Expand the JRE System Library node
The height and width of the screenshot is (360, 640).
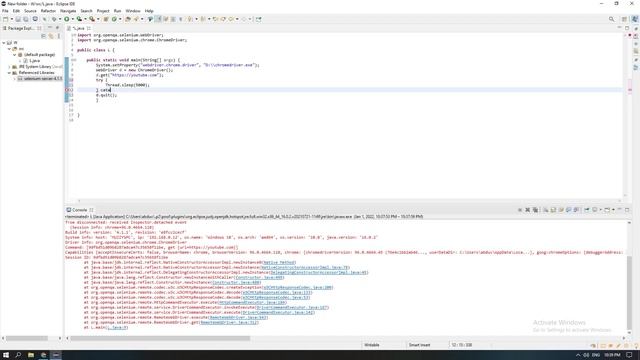click(x=9, y=67)
